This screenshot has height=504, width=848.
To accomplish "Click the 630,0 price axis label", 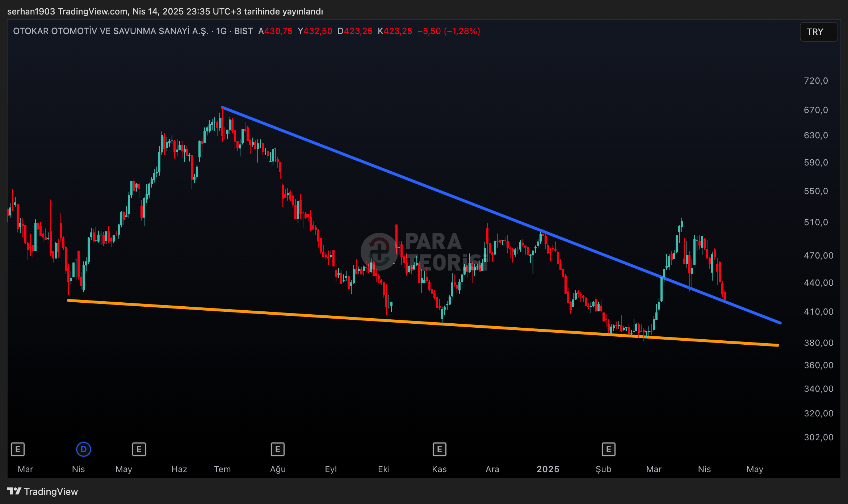I will click(x=816, y=135).
